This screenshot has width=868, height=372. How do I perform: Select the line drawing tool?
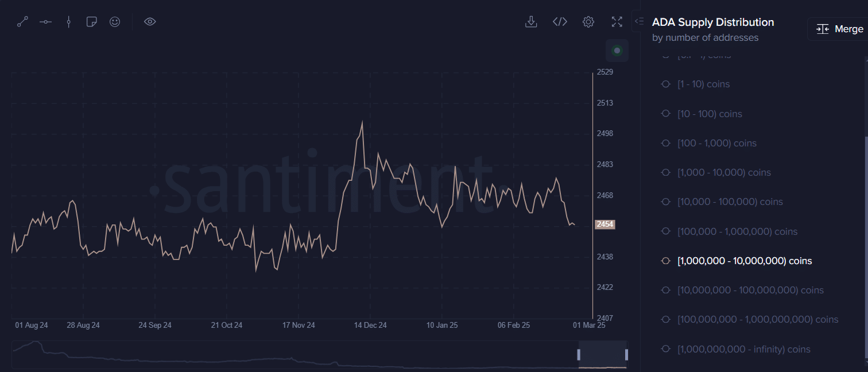tap(22, 22)
